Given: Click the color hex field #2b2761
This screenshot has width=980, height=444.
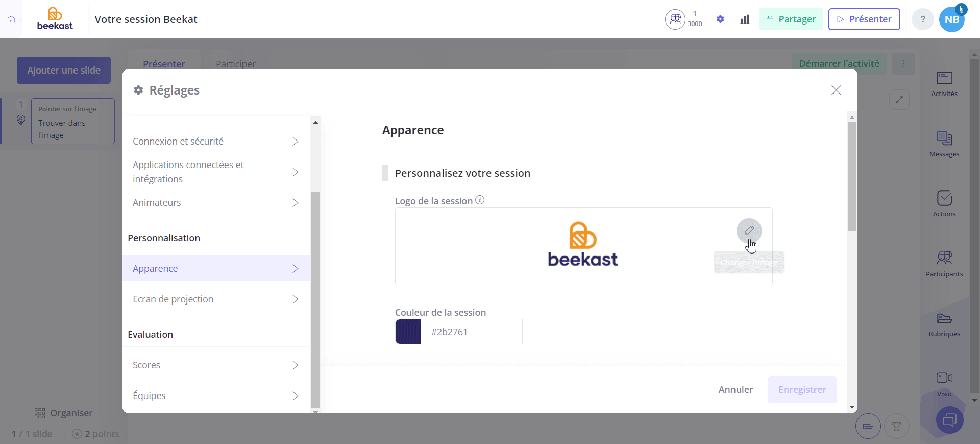Looking at the screenshot, I should [x=471, y=332].
